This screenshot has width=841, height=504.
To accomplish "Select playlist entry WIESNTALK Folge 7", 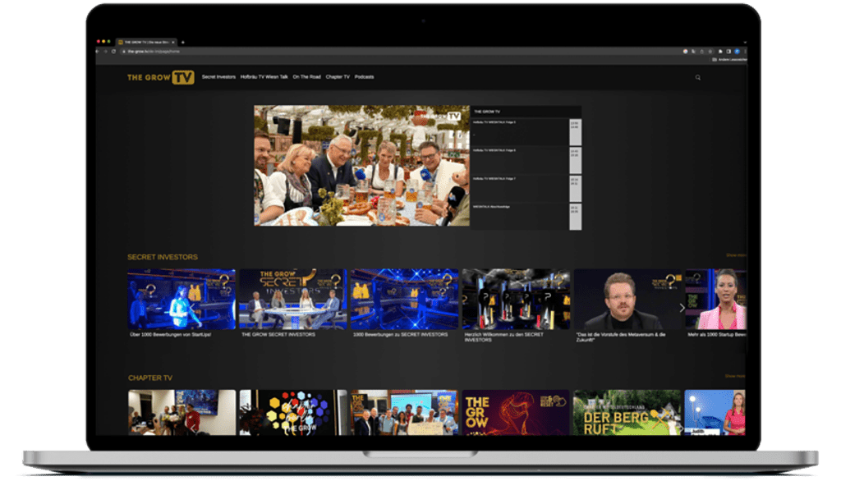I will click(x=526, y=189).
